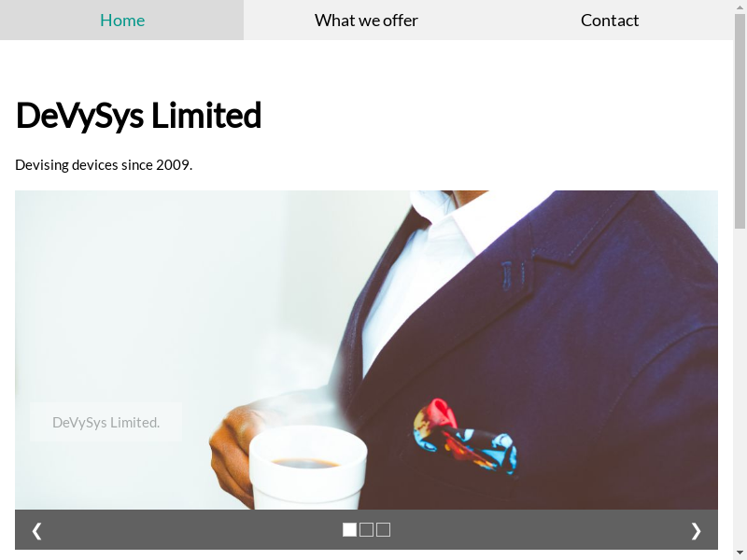Image resolution: width=747 pixels, height=560 pixels.
Task: Click the empty scrollbar track below the thumb
Action: [740, 388]
